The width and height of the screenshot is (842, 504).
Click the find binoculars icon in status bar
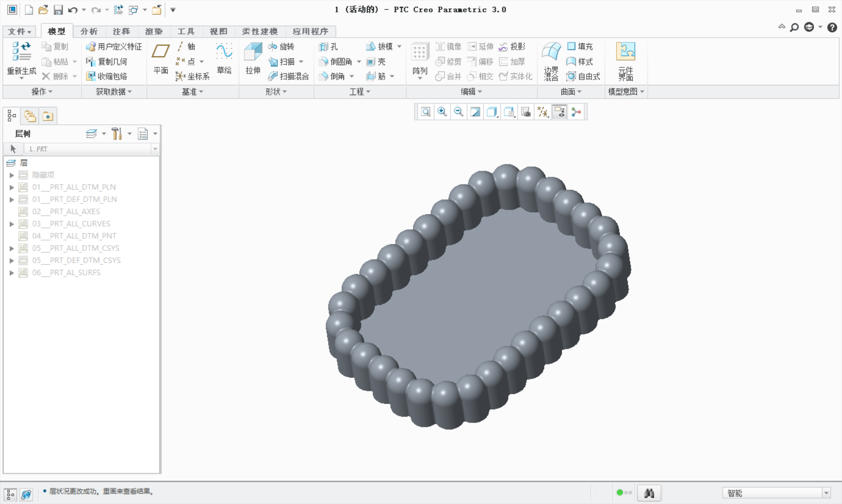pos(649,493)
